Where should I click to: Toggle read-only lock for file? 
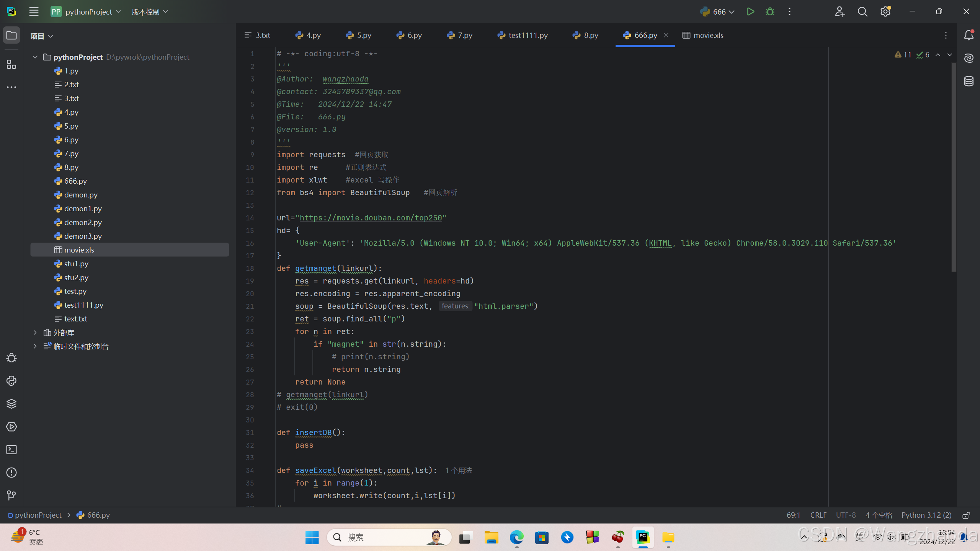[966, 515]
